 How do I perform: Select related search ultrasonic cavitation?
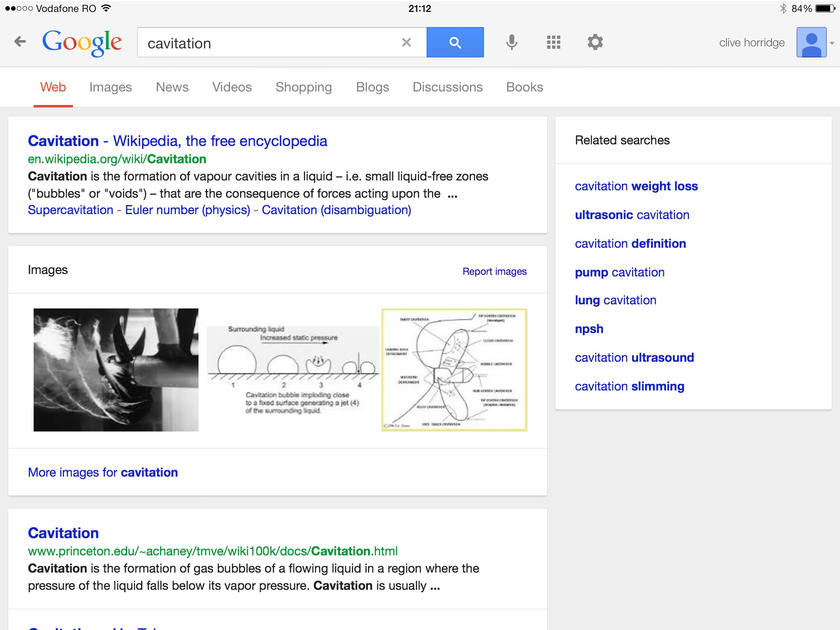pos(632,215)
